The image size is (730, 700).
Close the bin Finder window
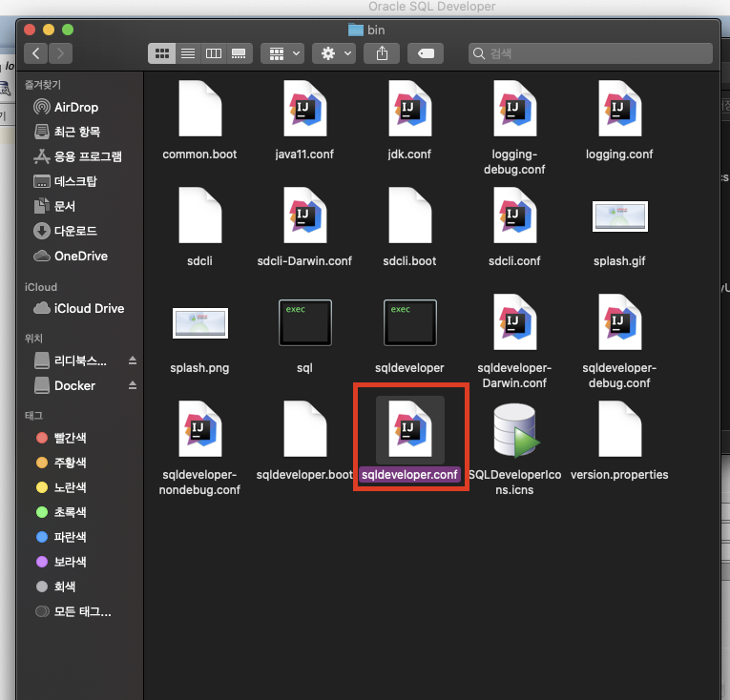(30, 30)
